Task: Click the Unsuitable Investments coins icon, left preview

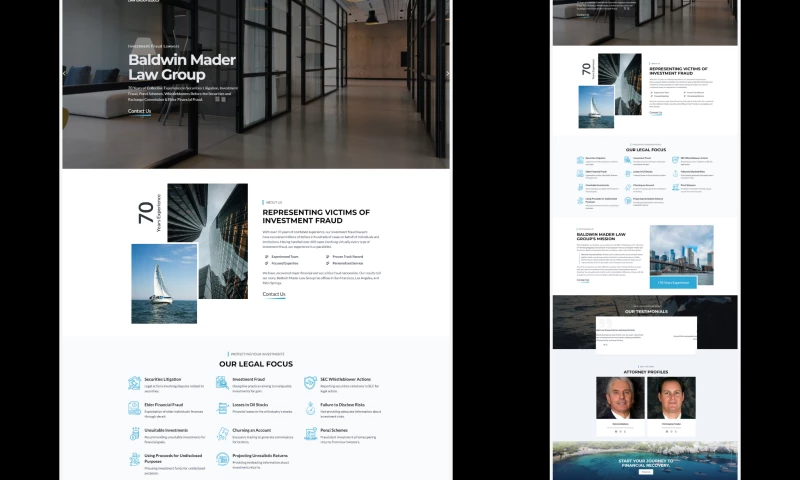Action: pos(134,434)
